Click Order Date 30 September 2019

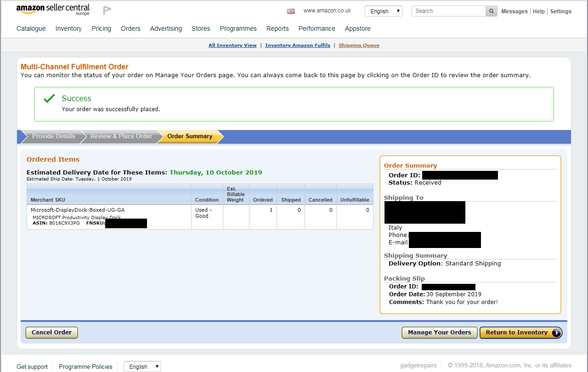[x=435, y=294]
